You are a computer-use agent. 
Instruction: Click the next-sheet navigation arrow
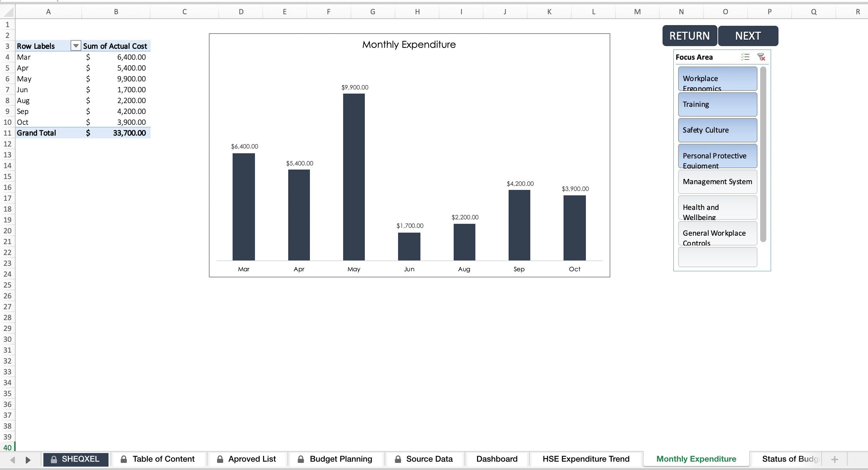28,459
